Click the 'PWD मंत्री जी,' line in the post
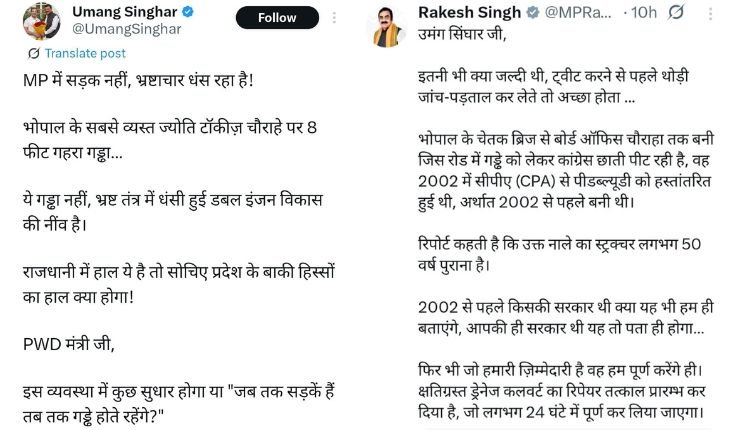The width and height of the screenshot is (750, 430). coord(69,344)
